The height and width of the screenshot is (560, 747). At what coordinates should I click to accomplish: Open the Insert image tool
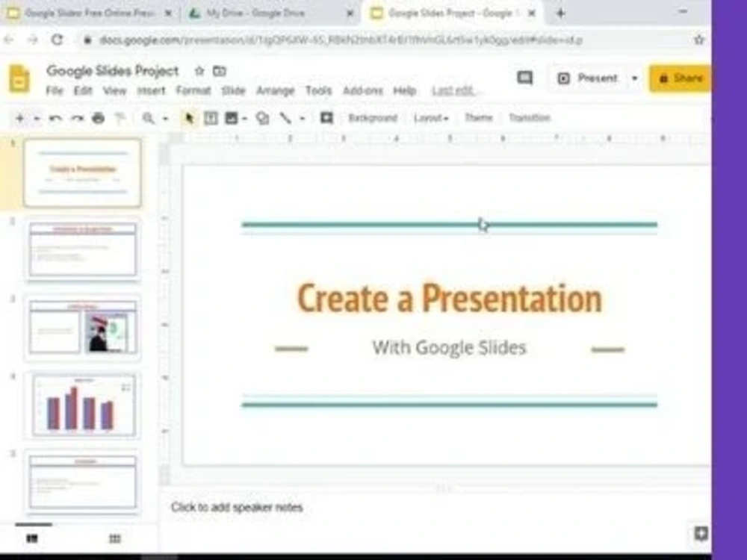[233, 118]
